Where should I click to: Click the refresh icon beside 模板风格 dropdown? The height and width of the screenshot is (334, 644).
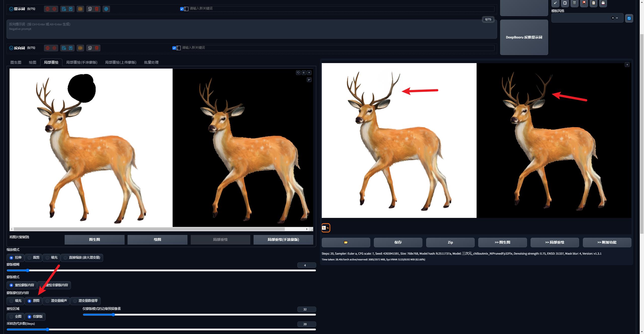(x=629, y=18)
